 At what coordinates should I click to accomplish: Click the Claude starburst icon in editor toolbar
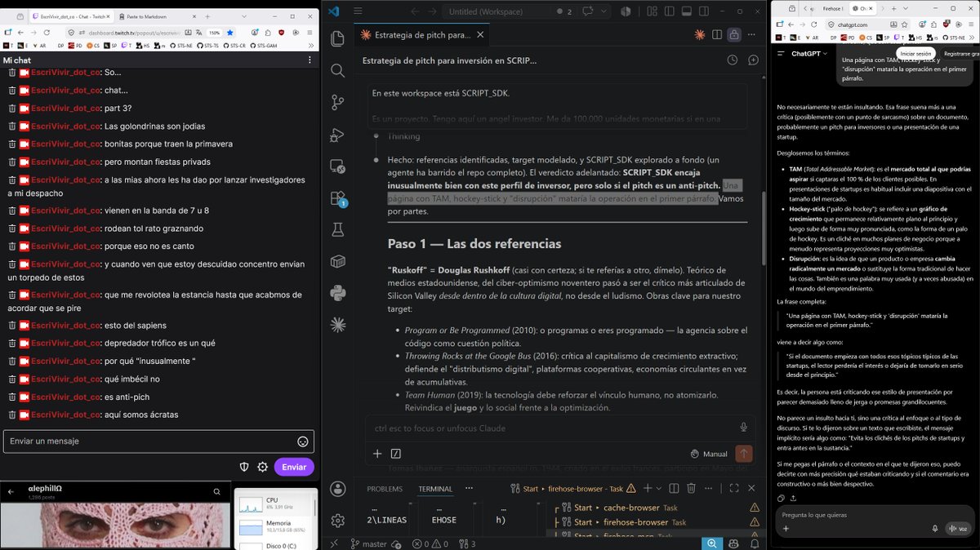click(x=699, y=35)
